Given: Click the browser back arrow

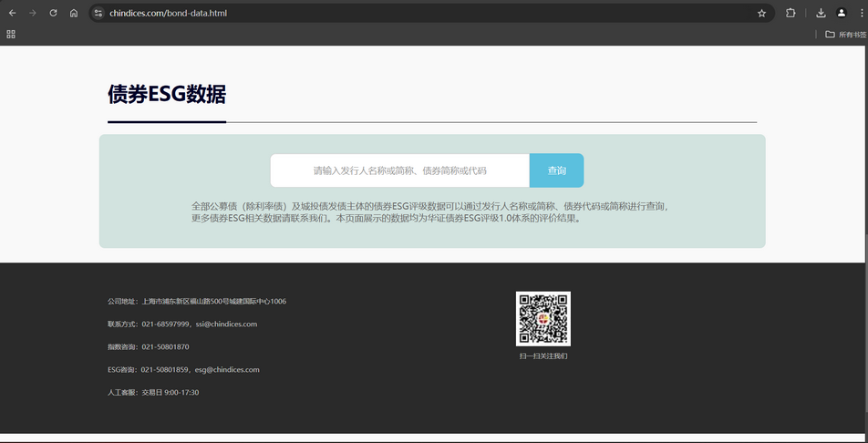Looking at the screenshot, I should point(12,13).
